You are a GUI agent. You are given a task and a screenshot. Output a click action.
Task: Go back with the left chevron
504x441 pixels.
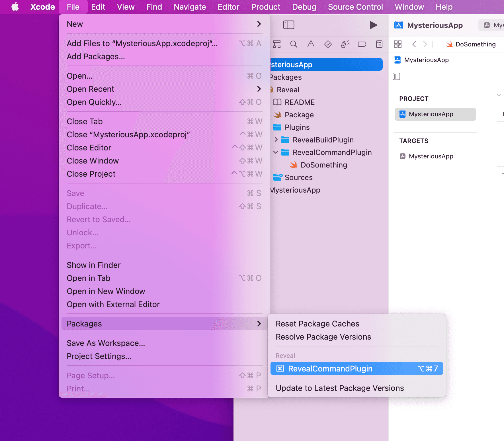[414, 44]
